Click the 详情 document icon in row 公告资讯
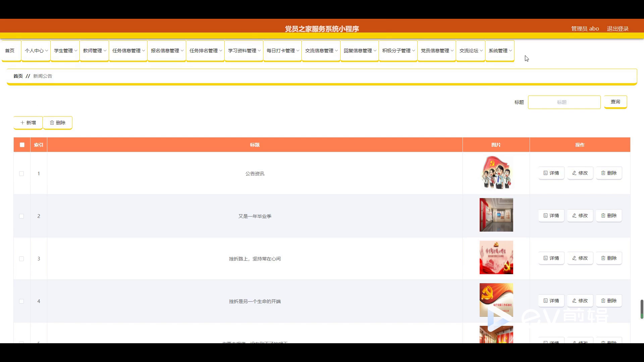The image size is (644, 362). pyautogui.click(x=545, y=173)
